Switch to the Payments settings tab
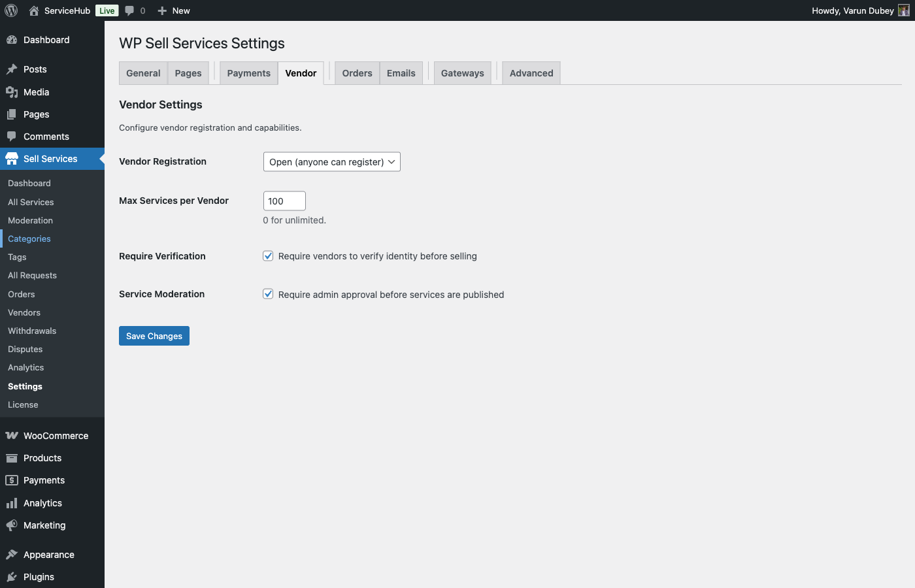 [248, 73]
